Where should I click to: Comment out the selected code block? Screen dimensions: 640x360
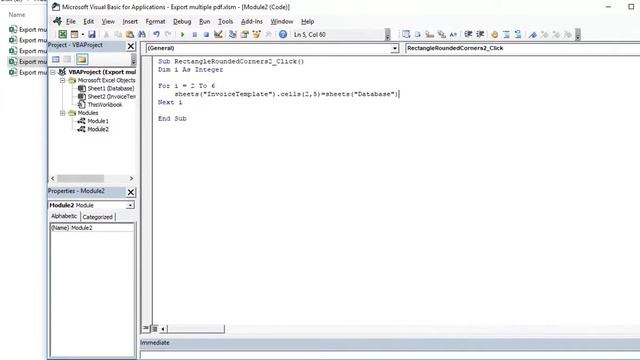[x=506, y=35]
